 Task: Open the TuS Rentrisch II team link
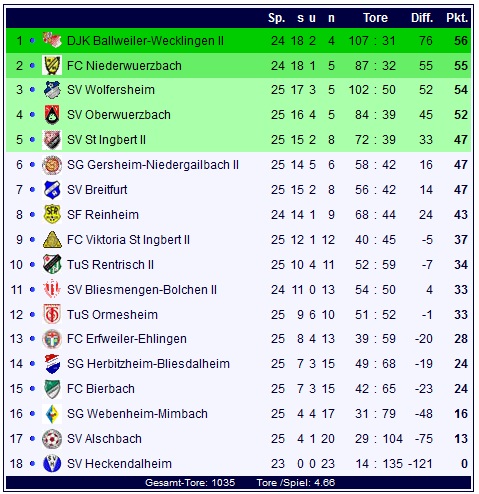[x=110, y=265]
